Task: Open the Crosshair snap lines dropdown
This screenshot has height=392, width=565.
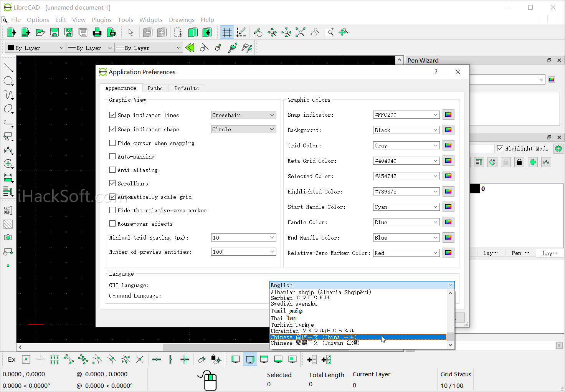Action: (244, 115)
